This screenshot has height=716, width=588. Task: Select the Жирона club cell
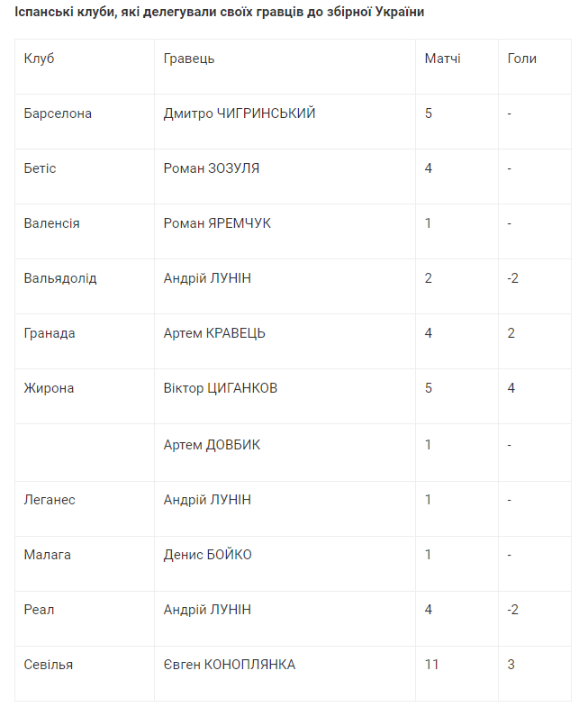click(x=49, y=388)
